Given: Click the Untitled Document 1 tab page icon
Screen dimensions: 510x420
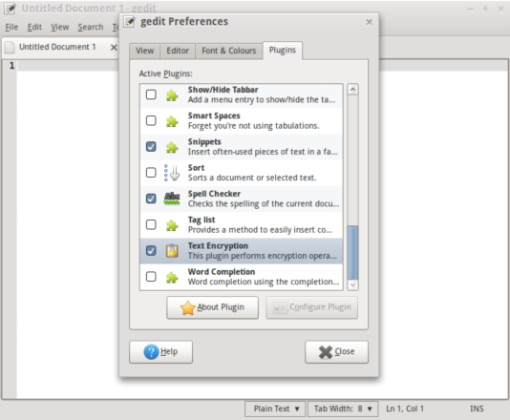Looking at the screenshot, I should 10,47.
